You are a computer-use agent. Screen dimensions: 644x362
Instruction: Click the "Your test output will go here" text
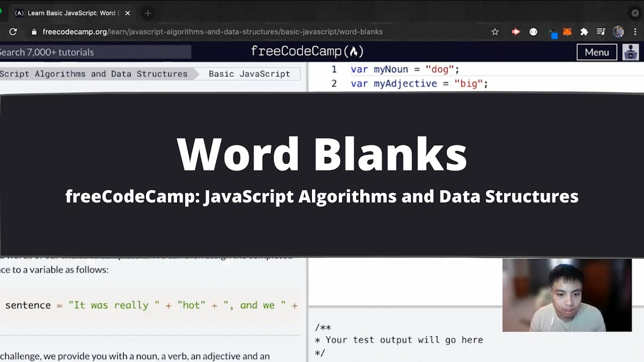click(404, 340)
